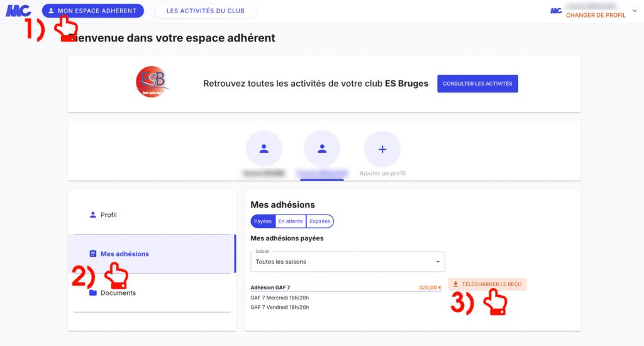The height and width of the screenshot is (346, 644).
Task: Open Mon Espace Adhérent
Action: pyautogui.click(x=93, y=11)
